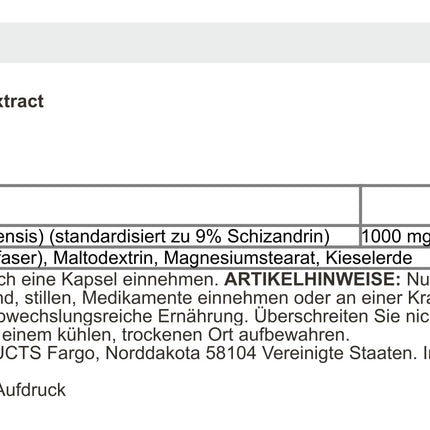Click 'Fargo, Norddakota 58104' address text

152,353
